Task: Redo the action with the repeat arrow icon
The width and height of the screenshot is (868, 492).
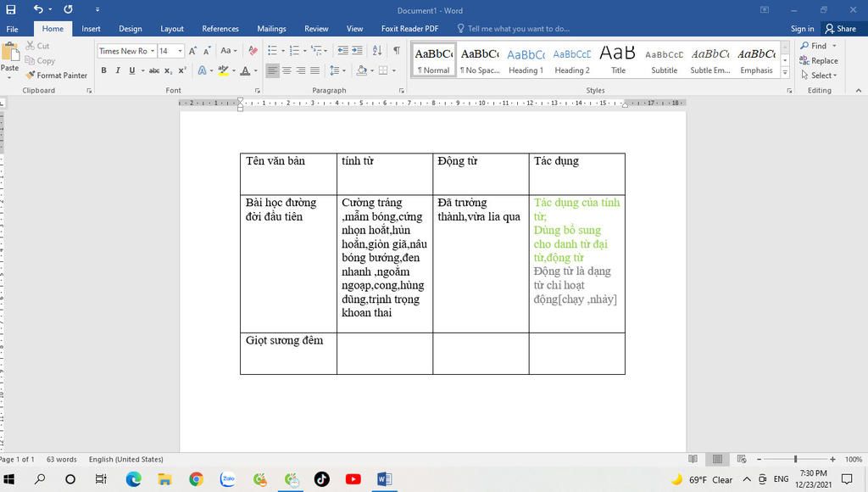Action: coord(68,9)
